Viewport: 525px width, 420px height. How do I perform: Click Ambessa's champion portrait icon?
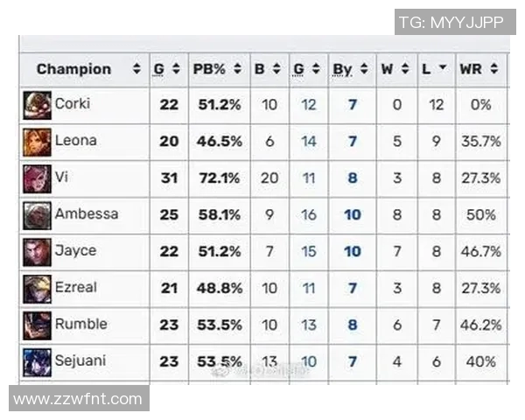click(37, 214)
